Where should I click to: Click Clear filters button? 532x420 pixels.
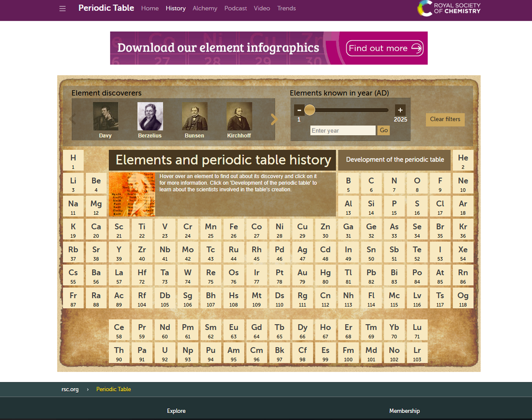pos(445,119)
